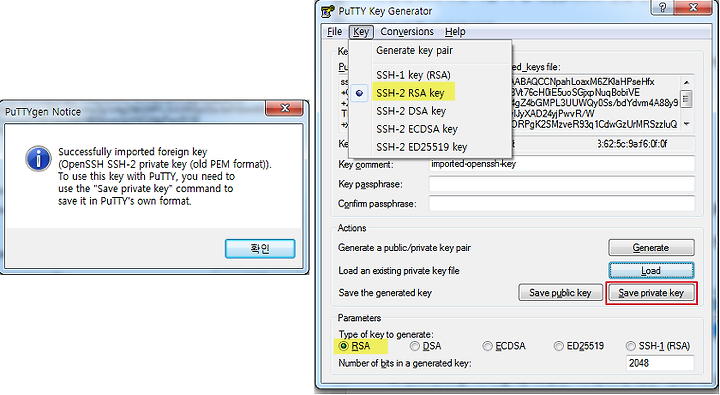Click the PuTTY Key Generator title bar icon
Image resolution: width=720 pixels, height=395 pixels.
coord(327,11)
